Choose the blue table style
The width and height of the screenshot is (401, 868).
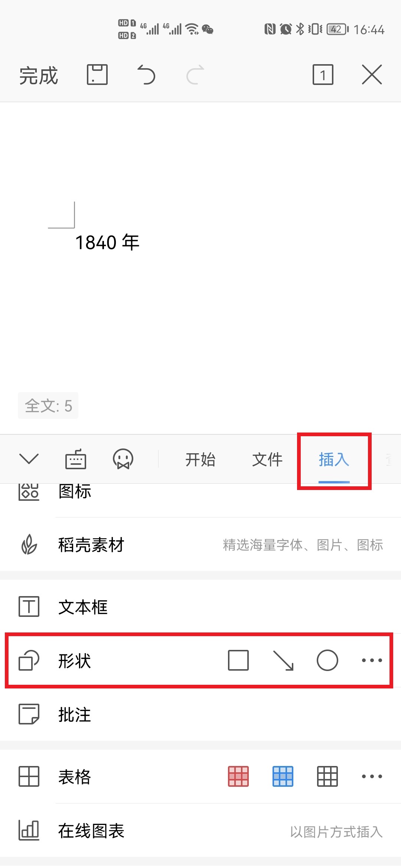tap(283, 776)
